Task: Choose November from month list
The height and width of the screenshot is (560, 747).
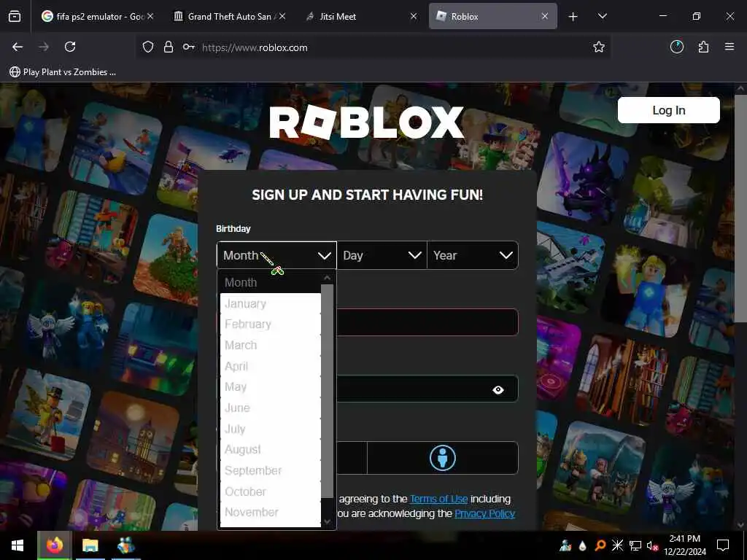Action: pos(270,513)
